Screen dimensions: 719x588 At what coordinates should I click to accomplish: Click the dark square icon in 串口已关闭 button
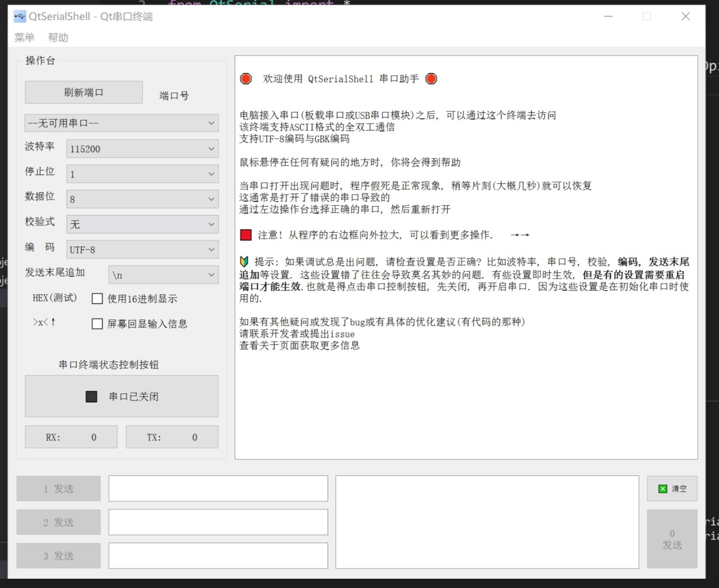92,397
